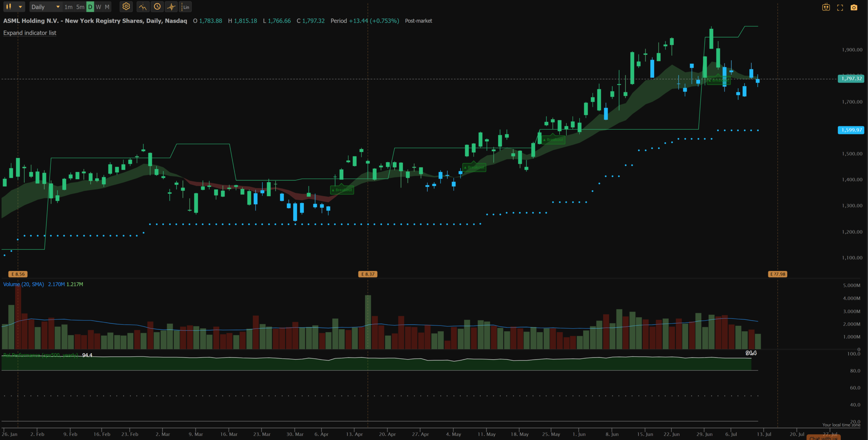Click the open value 1,783.88
The image size is (868, 440).
pyautogui.click(x=211, y=21)
